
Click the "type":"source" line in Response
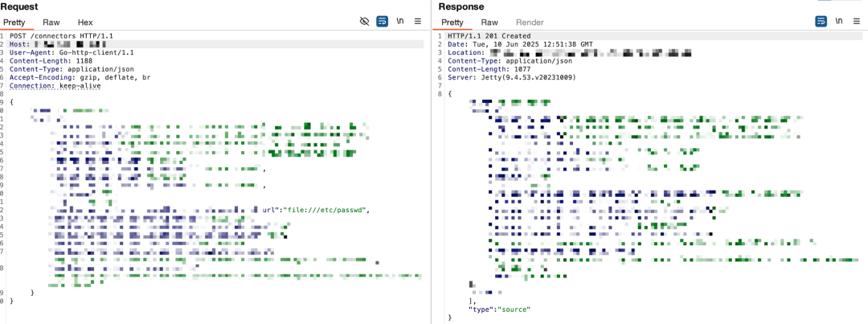pyautogui.click(x=499, y=309)
